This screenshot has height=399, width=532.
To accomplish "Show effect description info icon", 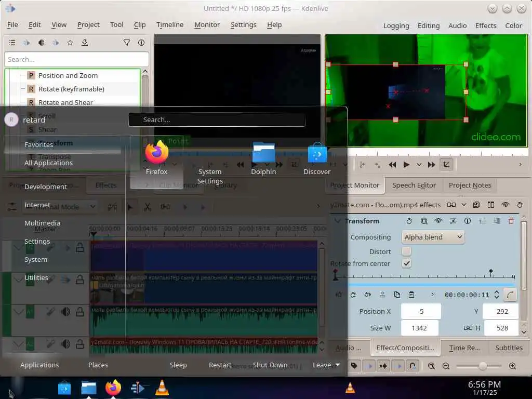I will click(x=141, y=43).
